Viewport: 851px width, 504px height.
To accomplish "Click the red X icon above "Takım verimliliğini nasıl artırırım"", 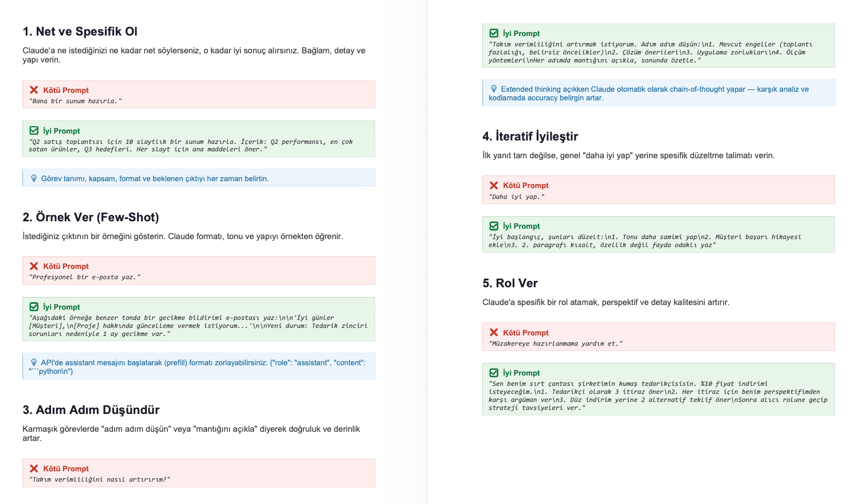I will [34, 468].
